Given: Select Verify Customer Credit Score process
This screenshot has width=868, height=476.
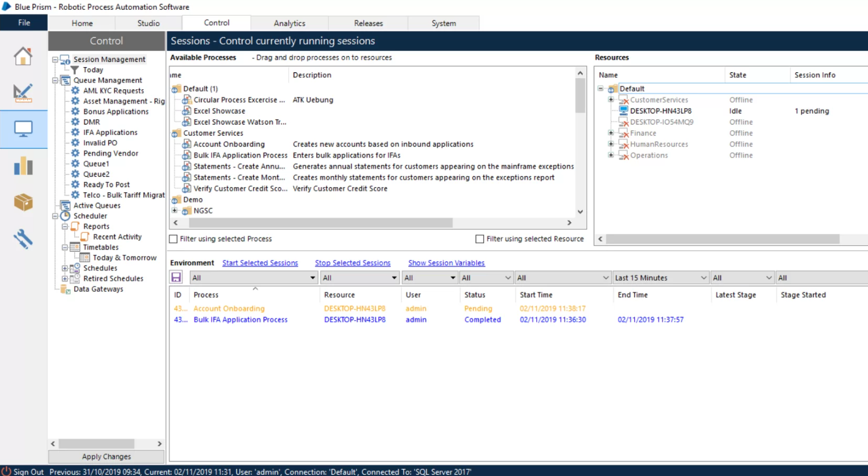Looking at the screenshot, I should pos(240,189).
